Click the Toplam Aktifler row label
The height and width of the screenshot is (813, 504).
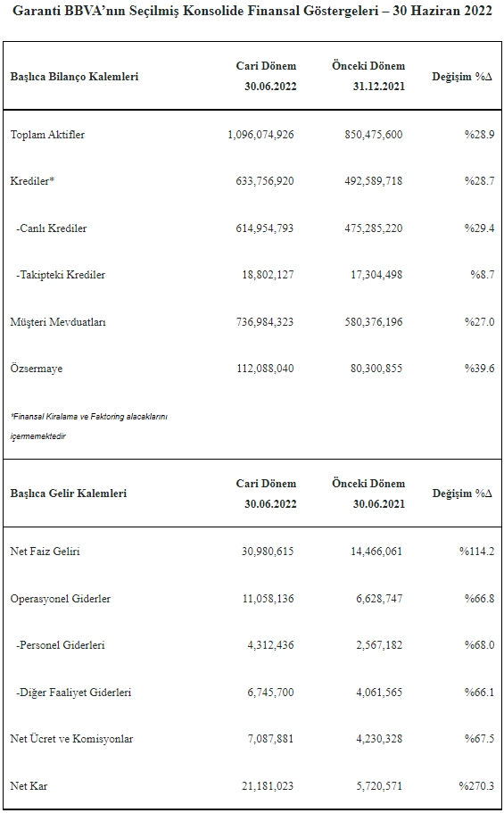[x=47, y=135]
